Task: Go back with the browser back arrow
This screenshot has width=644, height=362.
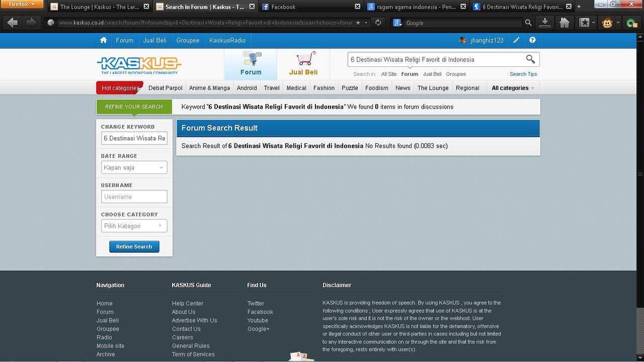Action: (13, 23)
